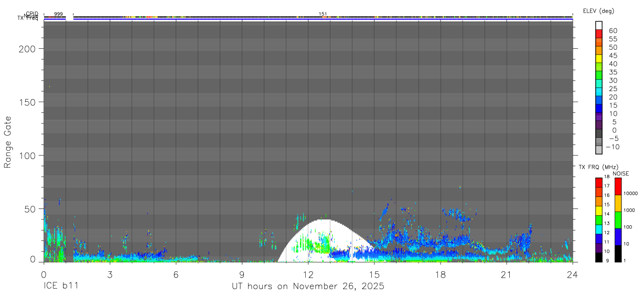Click the '6' hour tick label
This screenshot has width=644, height=297.
pos(176,274)
